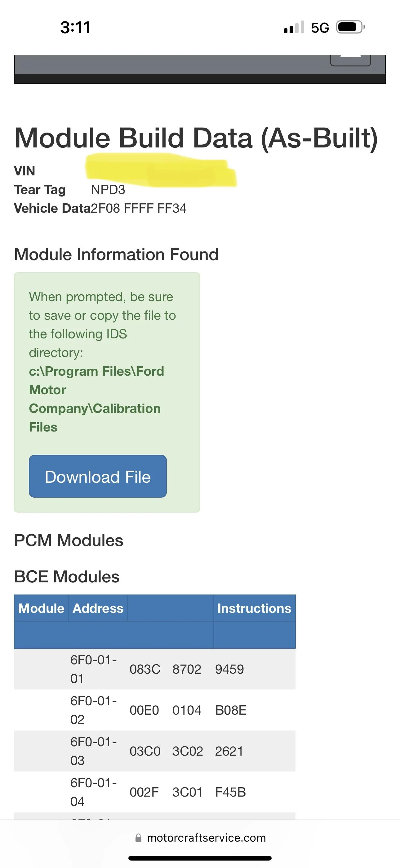Screen dimensions: 400x868
Task: Tap the lock icon beside the URL
Action: click(138, 838)
